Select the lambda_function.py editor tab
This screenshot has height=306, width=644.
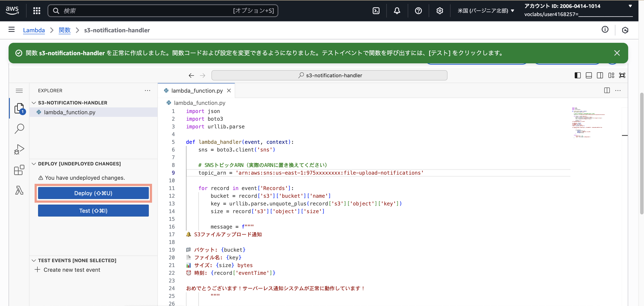[x=196, y=91]
